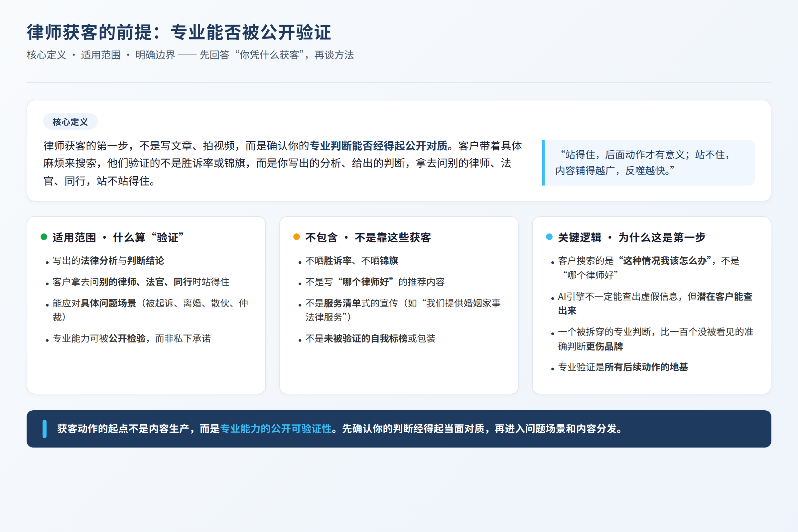
Task: Click the heading 关键逻辑 · 为什么这是第一步
Action: 632,237
